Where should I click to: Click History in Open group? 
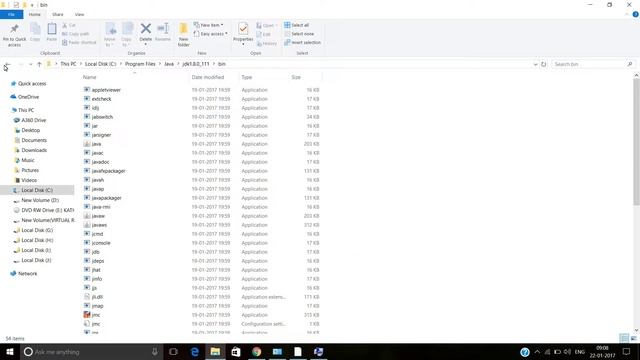pos(267,43)
